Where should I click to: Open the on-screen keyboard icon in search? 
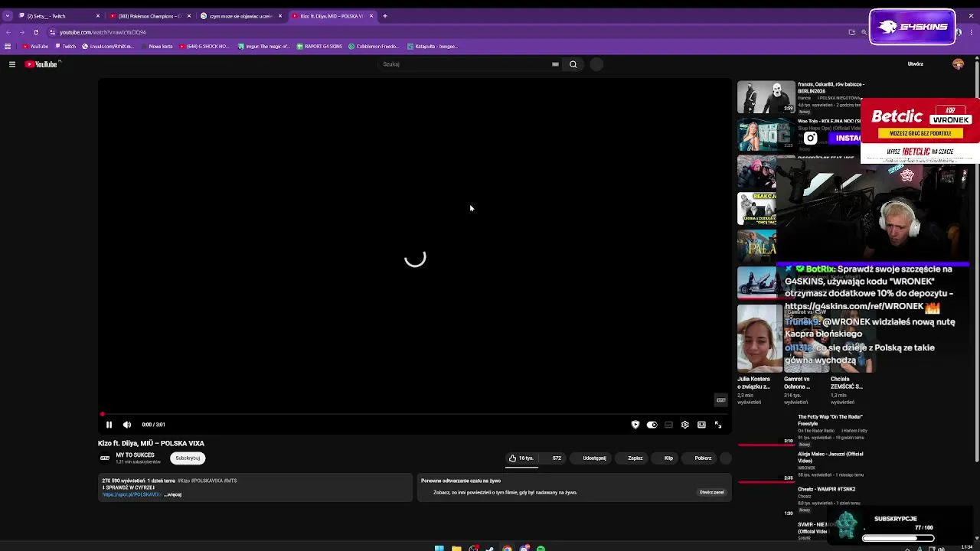pyautogui.click(x=555, y=64)
